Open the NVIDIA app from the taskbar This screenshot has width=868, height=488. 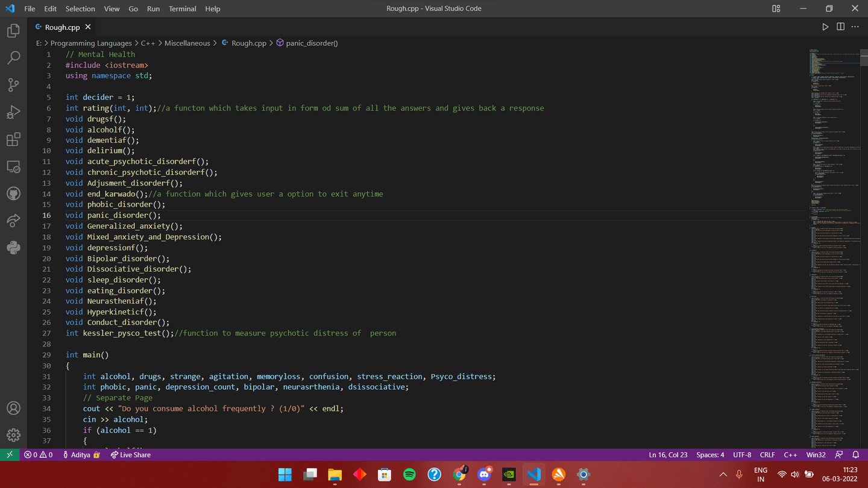509,475
